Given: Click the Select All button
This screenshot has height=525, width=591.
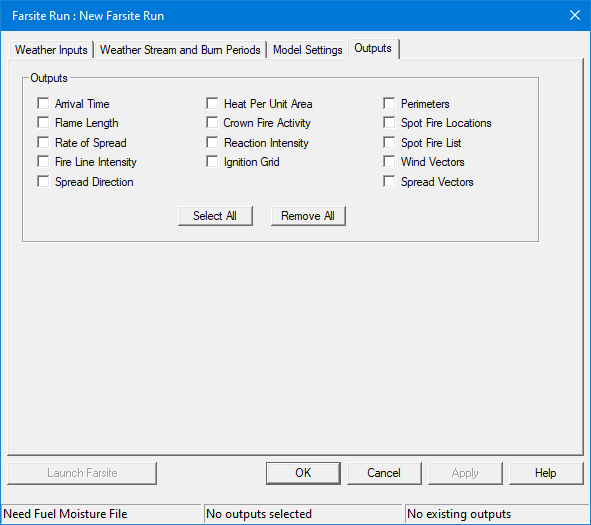Looking at the screenshot, I should point(215,216).
